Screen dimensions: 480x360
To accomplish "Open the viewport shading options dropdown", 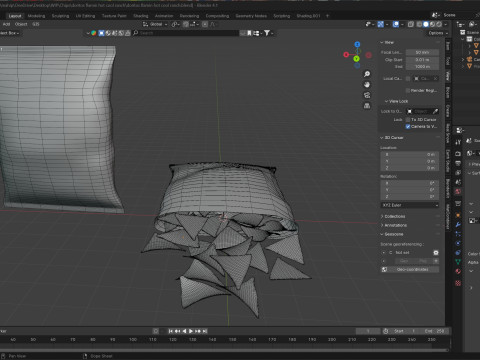I will click(446, 24).
